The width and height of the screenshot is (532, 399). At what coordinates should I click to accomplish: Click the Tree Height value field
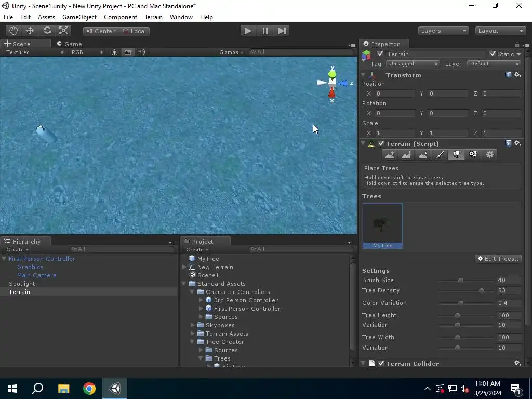tap(509, 315)
